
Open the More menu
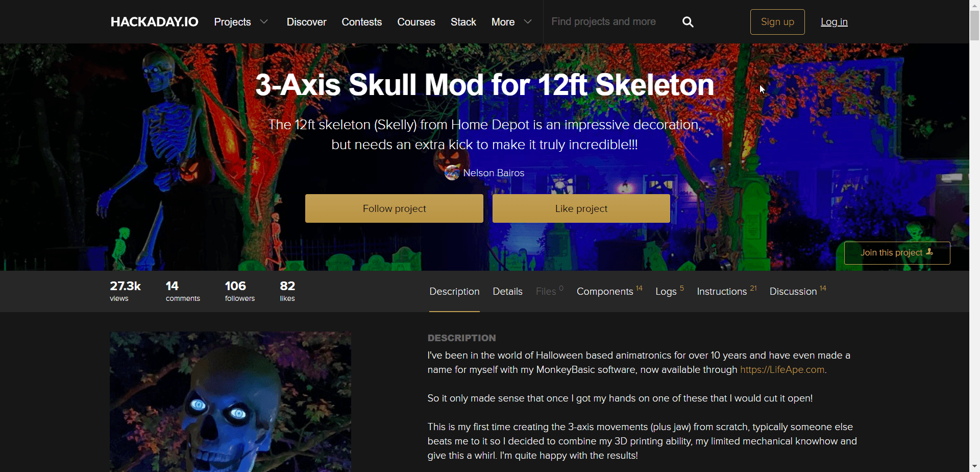click(503, 22)
